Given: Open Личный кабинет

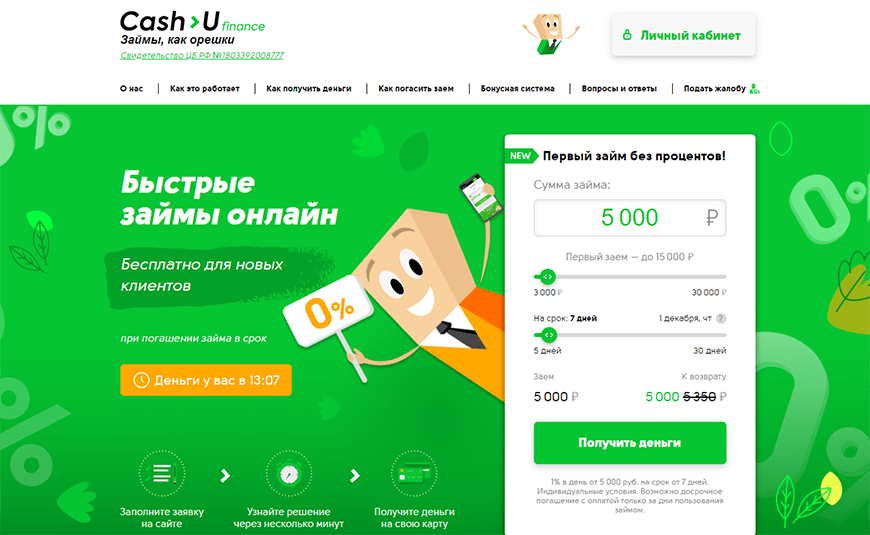Looking at the screenshot, I should tap(684, 36).
